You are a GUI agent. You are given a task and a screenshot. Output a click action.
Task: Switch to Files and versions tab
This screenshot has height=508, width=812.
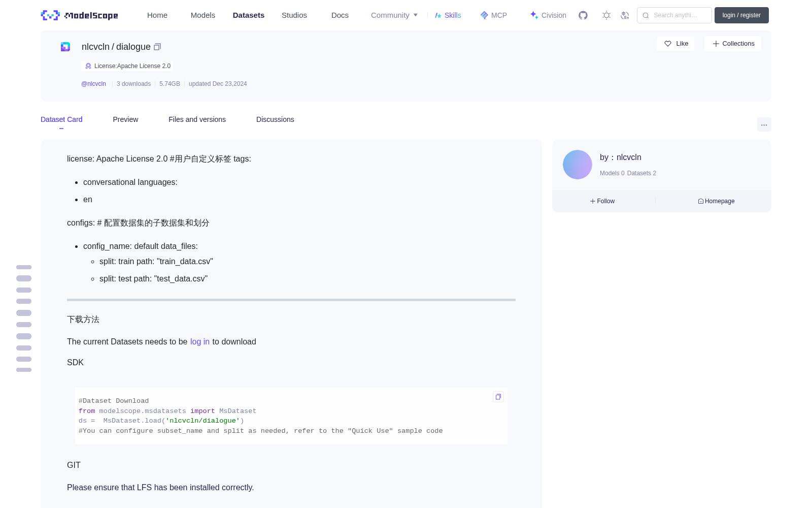(x=197, y=119)
